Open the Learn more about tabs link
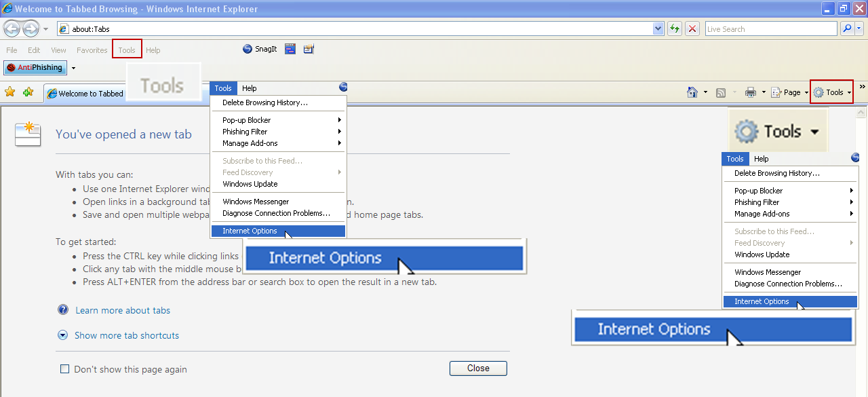Screen dimensions: 868x397 [x=123, y=310]
